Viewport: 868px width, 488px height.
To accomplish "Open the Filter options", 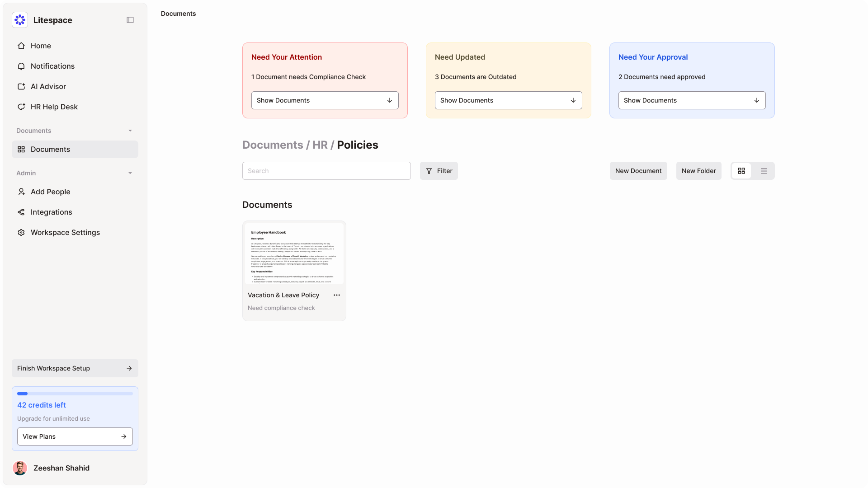I will click(x=439, y=171).
